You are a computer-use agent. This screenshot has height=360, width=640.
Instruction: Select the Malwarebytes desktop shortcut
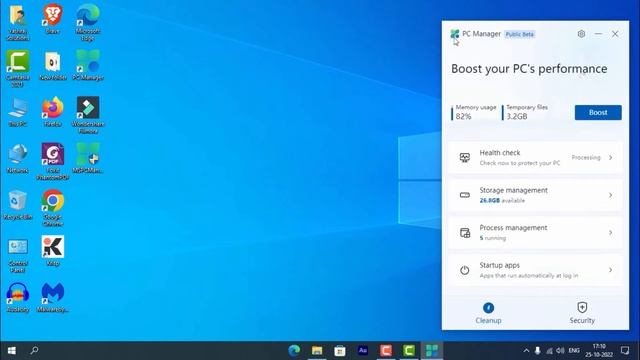pyautogui.click(x=53, y=298)
